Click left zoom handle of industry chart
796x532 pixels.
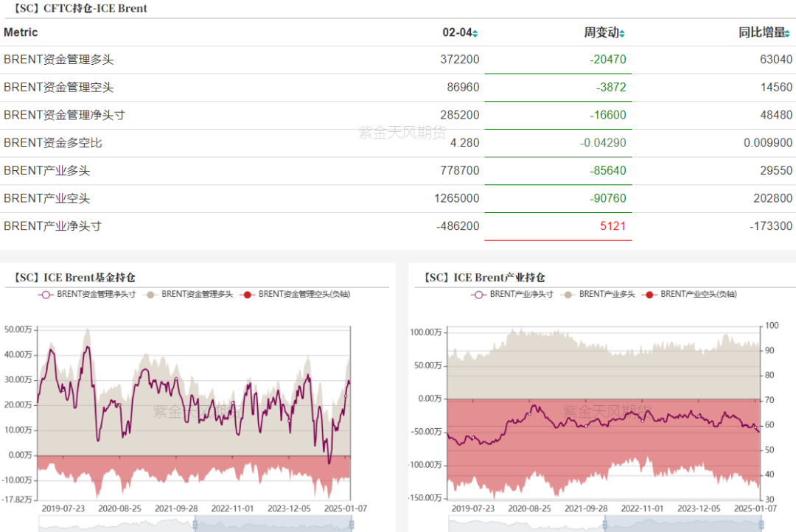[606, 525]
